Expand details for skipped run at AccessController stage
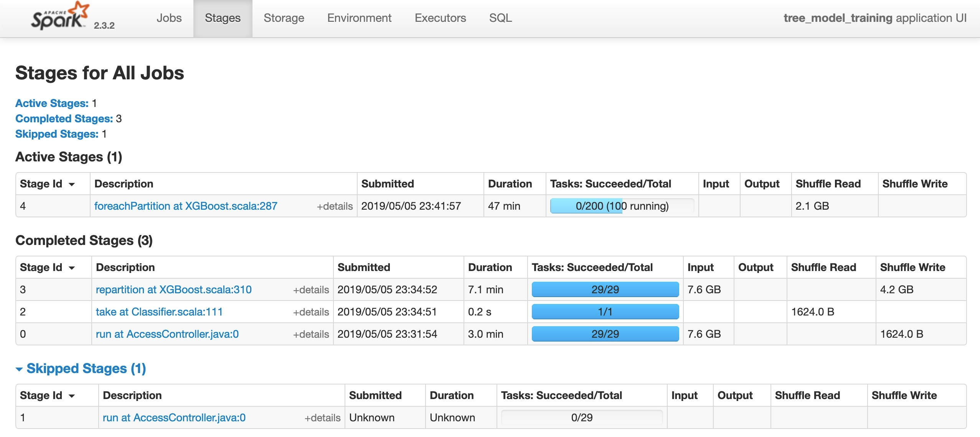 coord(323,417)
